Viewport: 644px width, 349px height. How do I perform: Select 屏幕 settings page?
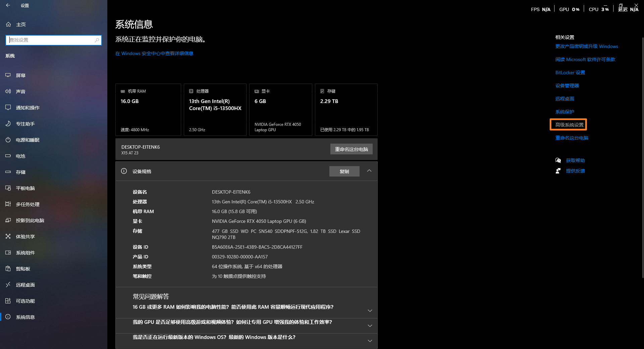[54, 76]
